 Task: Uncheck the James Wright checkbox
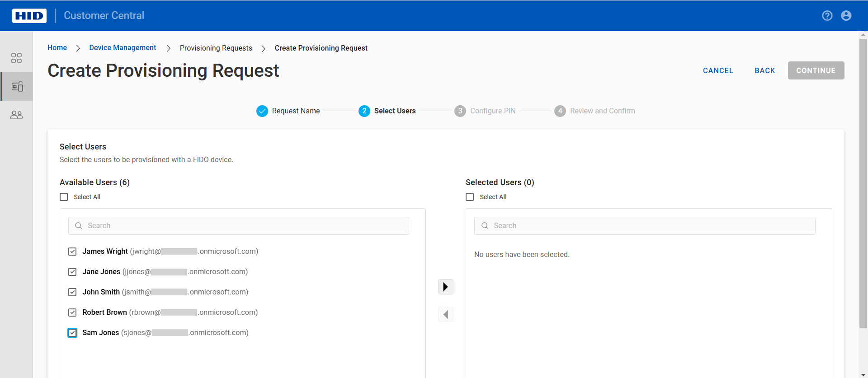72,252
